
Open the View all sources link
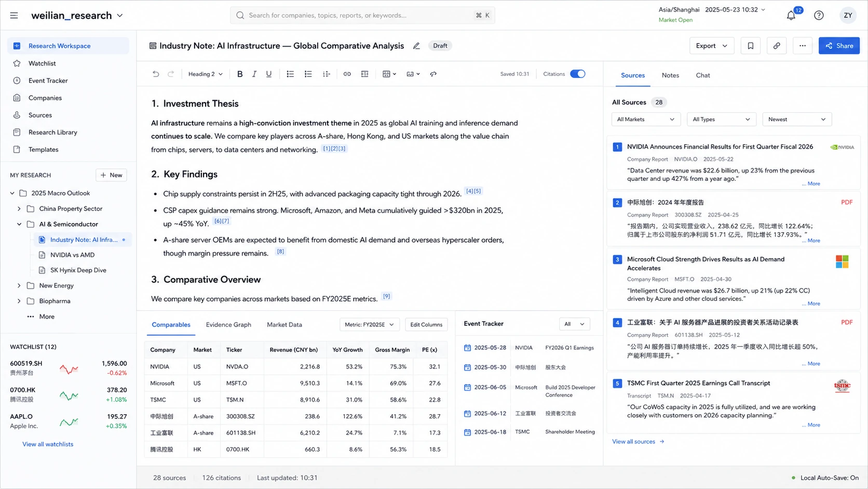(x=638, y=442)
